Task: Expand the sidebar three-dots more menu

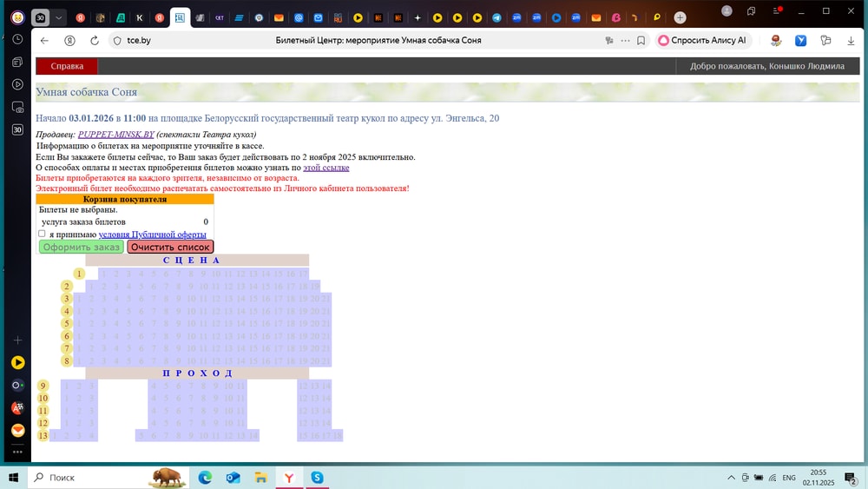Action: [17, 452]
